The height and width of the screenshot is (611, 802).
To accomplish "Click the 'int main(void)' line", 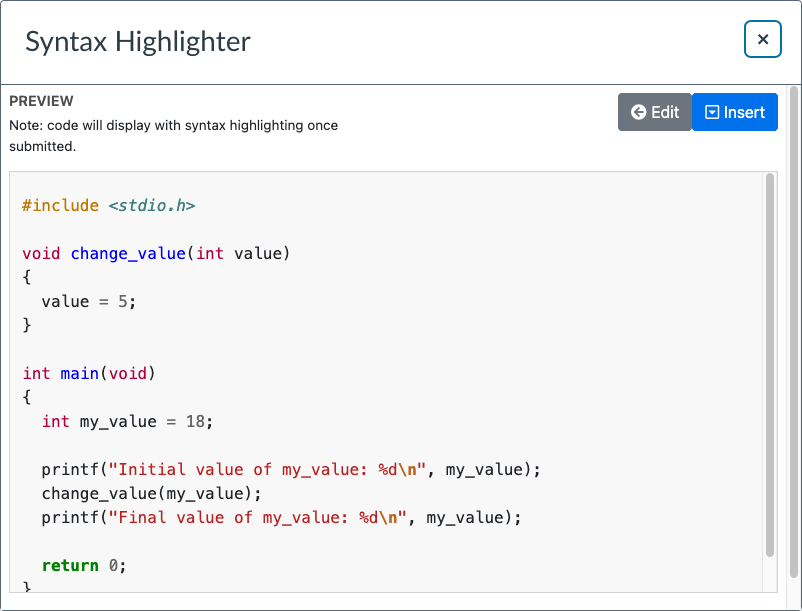I will (88, 373).
